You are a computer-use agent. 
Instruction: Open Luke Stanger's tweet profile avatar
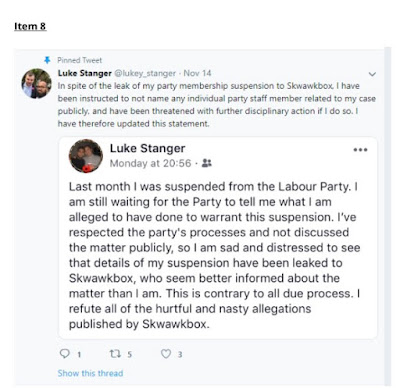[37, 83]
